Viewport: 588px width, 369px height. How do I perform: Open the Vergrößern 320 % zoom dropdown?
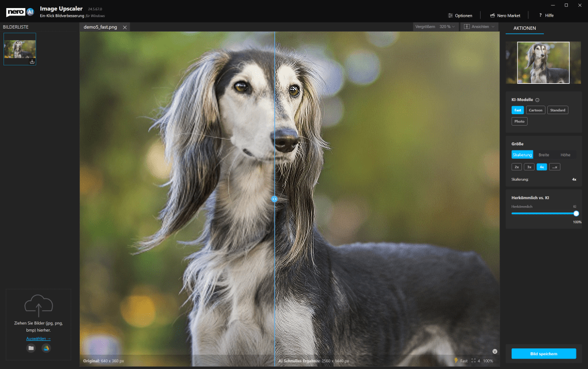(x=435, y=27)
